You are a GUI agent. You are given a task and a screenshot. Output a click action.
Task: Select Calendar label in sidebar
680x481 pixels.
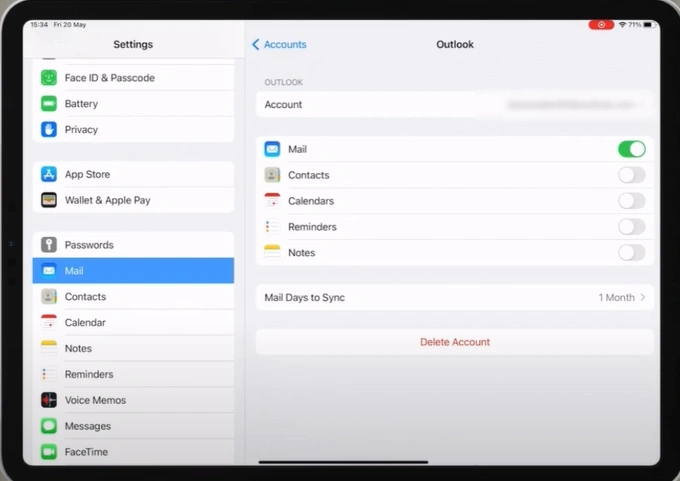(85, 323)
